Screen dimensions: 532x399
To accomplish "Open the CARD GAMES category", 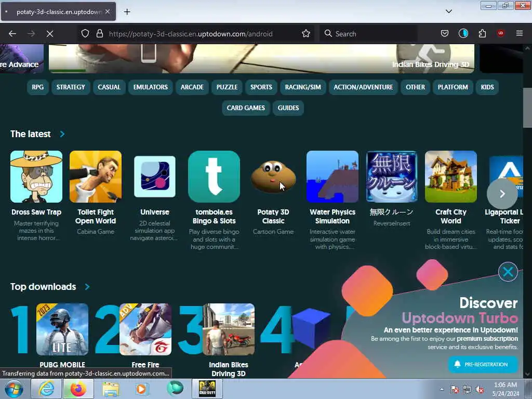I will (x=246, y=108).
